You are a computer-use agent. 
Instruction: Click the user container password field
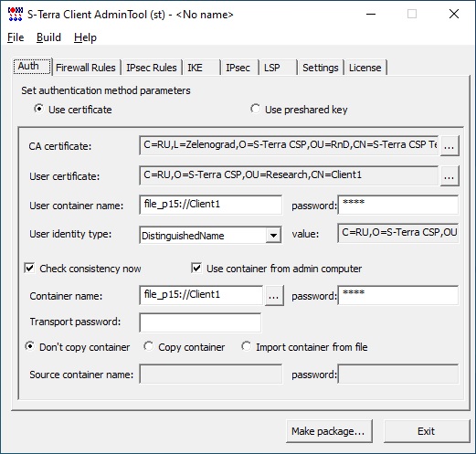click(398, 205)
